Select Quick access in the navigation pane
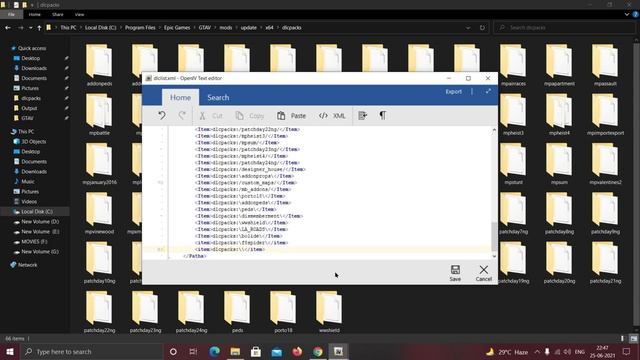Viewport: 640px width, 360px height. pos(32,48)
